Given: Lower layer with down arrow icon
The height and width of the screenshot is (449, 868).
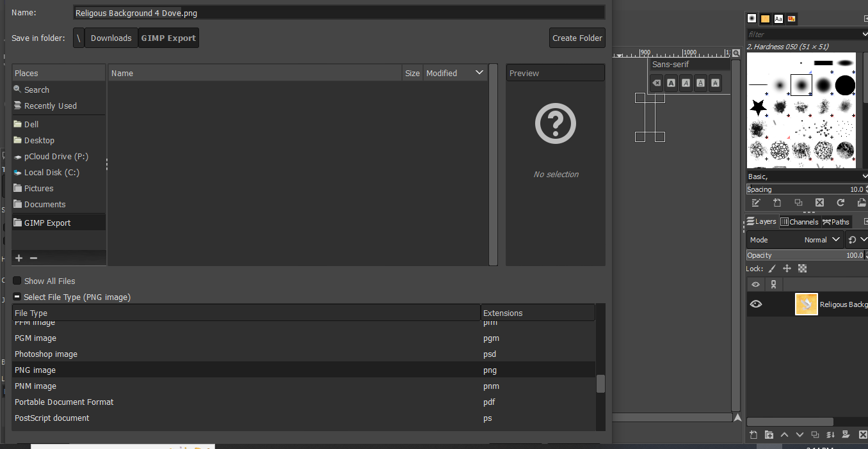Looking at the screenshot, I should tap(800, 435).
